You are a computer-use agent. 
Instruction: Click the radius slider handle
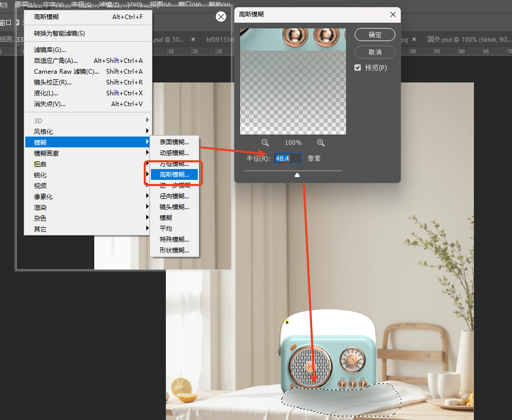click(x=297, y=175)
